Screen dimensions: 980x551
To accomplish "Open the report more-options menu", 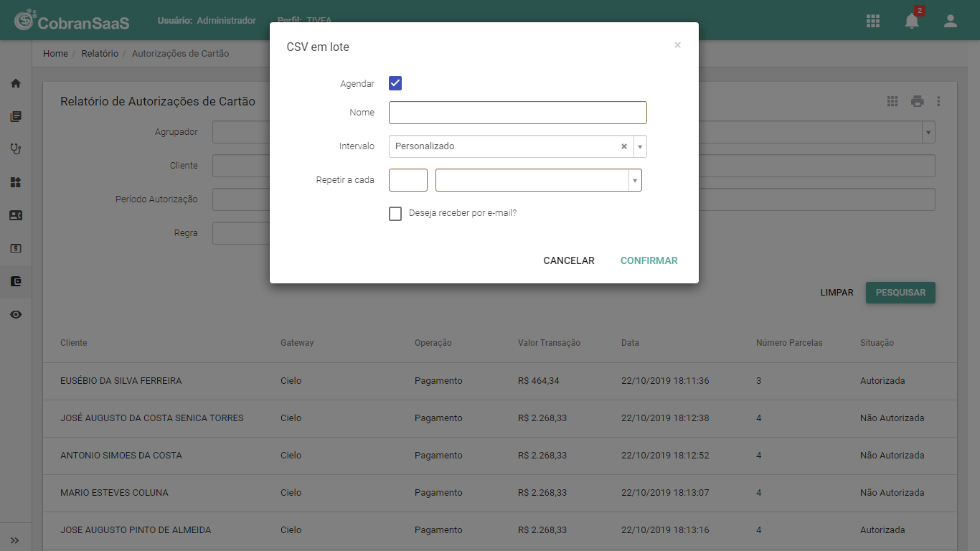I will coord(938,101).
